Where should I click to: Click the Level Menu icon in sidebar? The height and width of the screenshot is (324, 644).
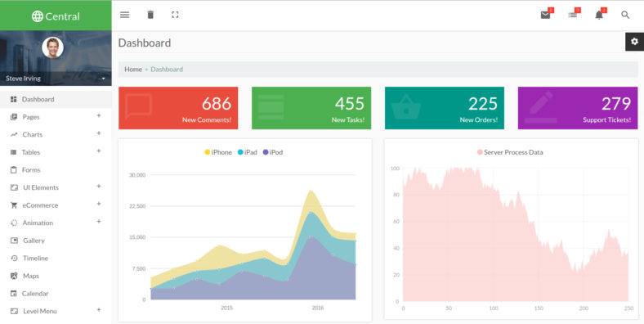tap(14, 311)
